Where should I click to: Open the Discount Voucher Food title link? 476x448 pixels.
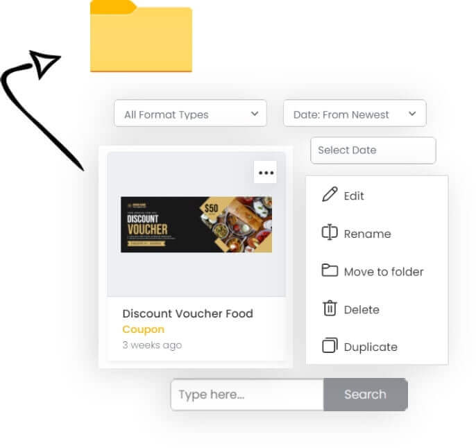coord(187,313)
